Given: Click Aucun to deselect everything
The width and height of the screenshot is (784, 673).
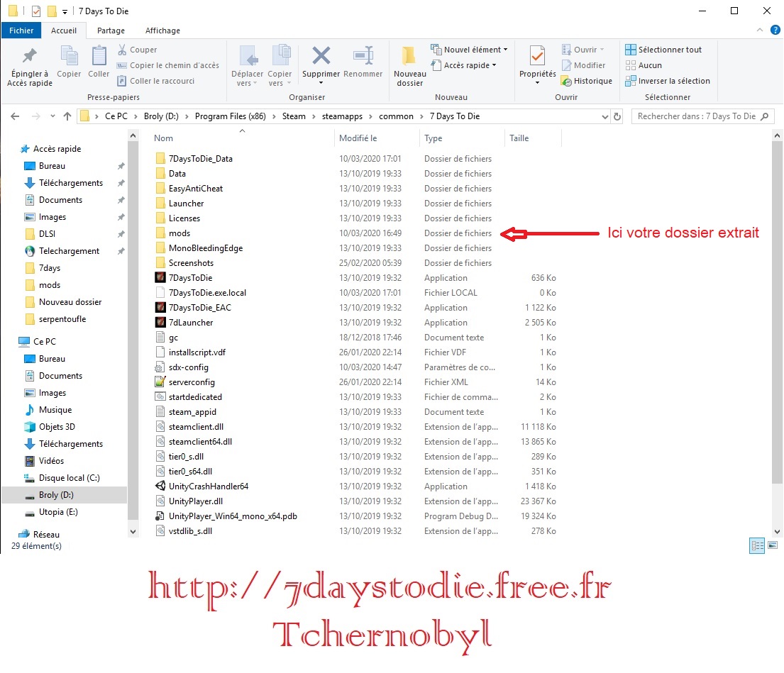Looking at the screenshot, I should click(x=644, y=65).
